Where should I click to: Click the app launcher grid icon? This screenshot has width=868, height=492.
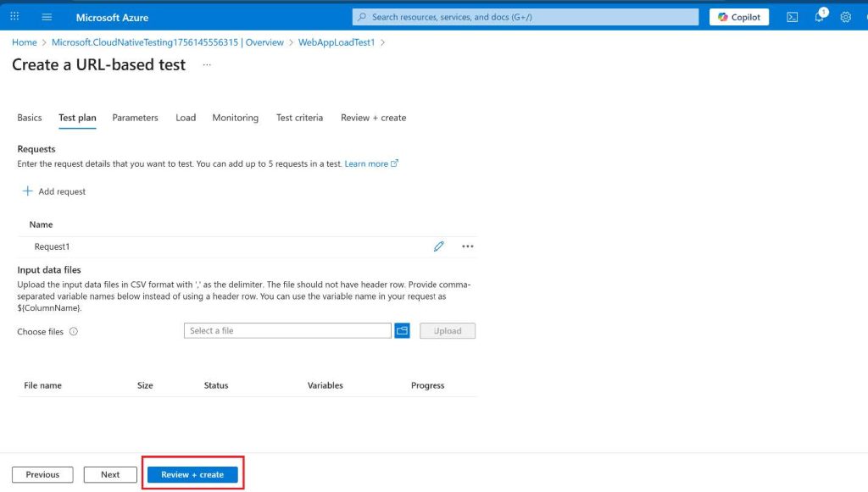click(x=14, y=17)
